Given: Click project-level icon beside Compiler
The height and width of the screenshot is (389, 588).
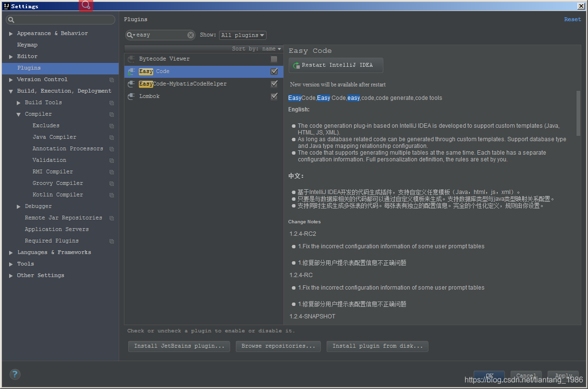Looking at the screenshot, I should pyautogui.click(x=111, y=114).
